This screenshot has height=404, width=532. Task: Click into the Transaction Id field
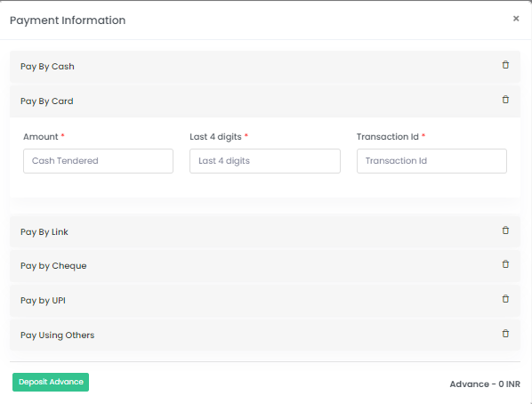pos(431,161)
